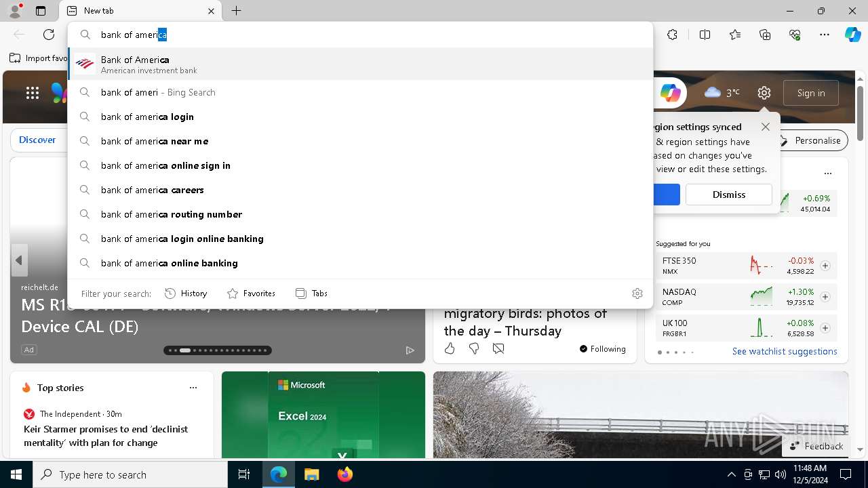Select 'bank of america login online banking' suggestion
868x488 pixels.
tap(360, 239)
